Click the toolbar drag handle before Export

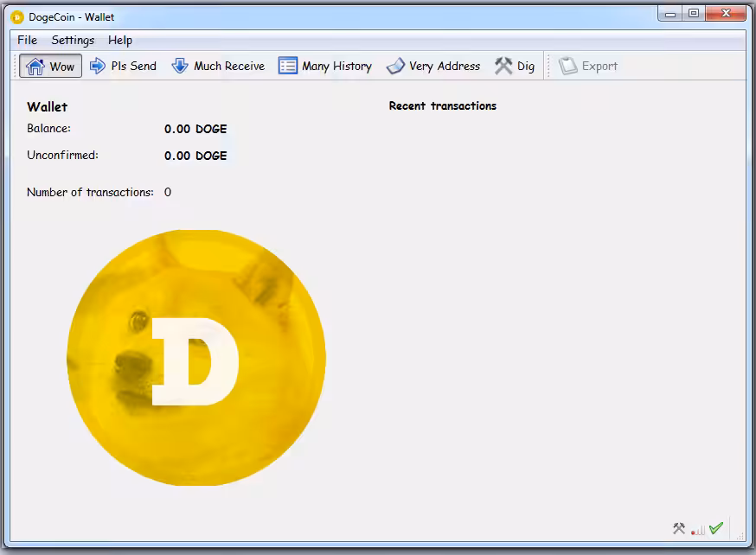[x=548, y=66]
